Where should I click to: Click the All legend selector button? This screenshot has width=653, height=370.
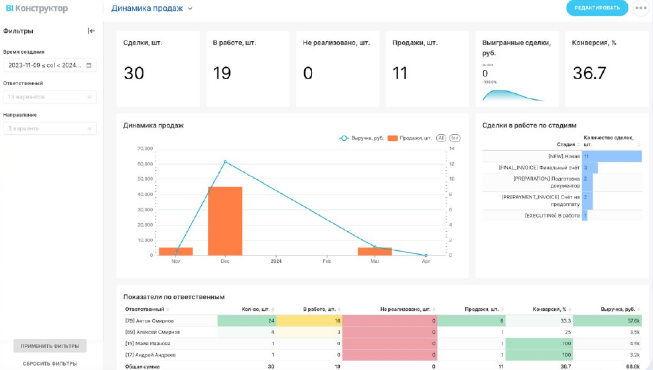[441, 138]
